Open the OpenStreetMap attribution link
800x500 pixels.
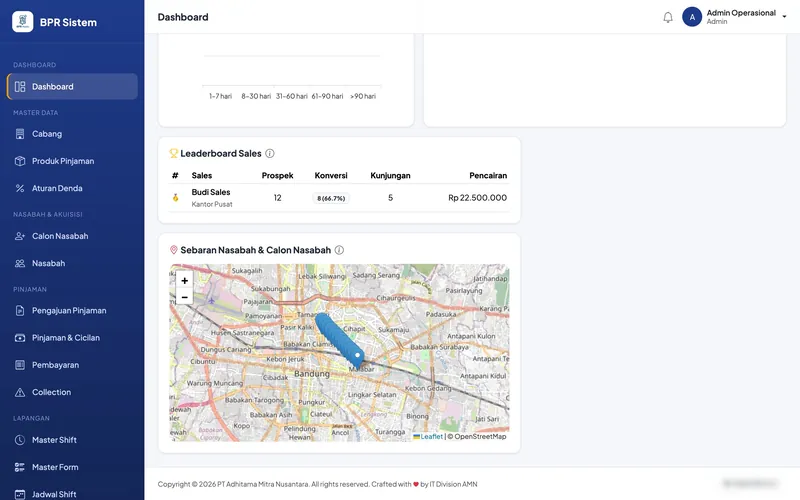[x=480, y=437]
